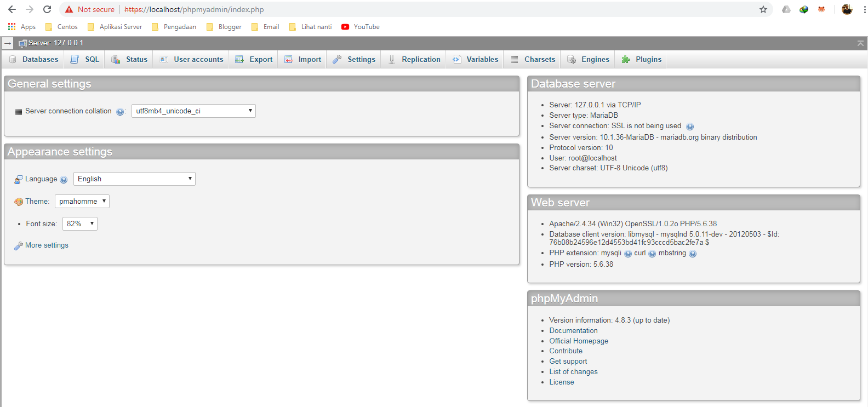
Task: Click the fox extension icon in toolbar
Action: (x=821, y=9)
